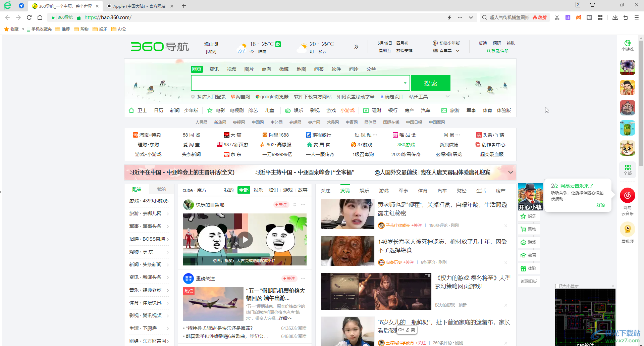
Task: Click 好的 in the 网易云音乐 popup
Action: pyautogui.click(x=600, y=205)
